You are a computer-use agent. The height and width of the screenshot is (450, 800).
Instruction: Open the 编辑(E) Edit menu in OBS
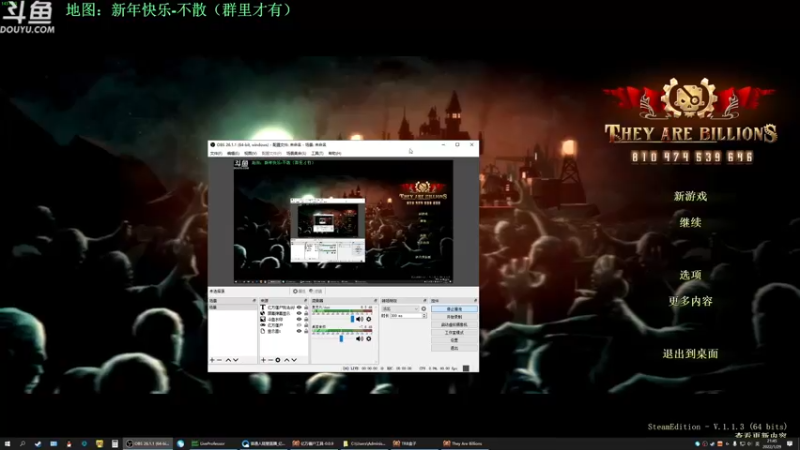233,153
